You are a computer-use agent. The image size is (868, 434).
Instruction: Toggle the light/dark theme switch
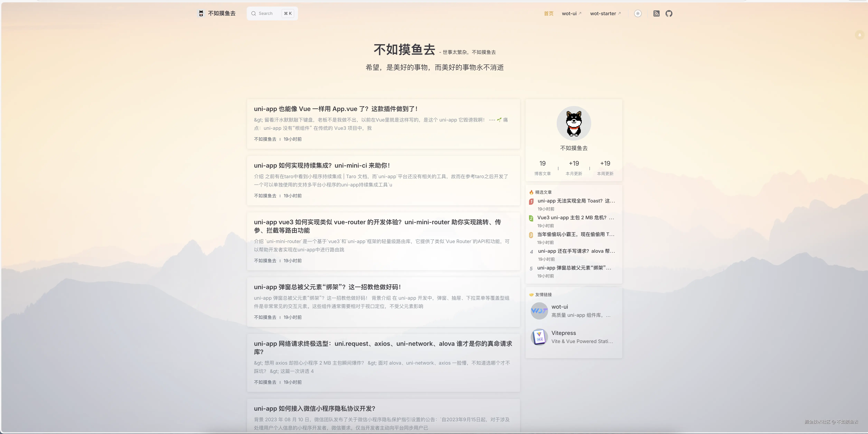point(638,13)
